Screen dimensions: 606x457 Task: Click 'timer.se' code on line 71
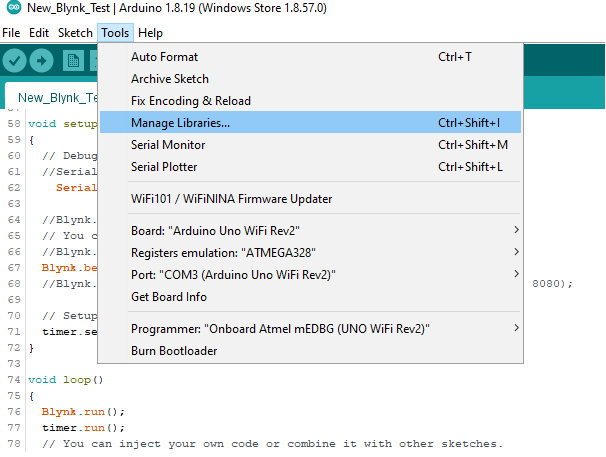70,332
